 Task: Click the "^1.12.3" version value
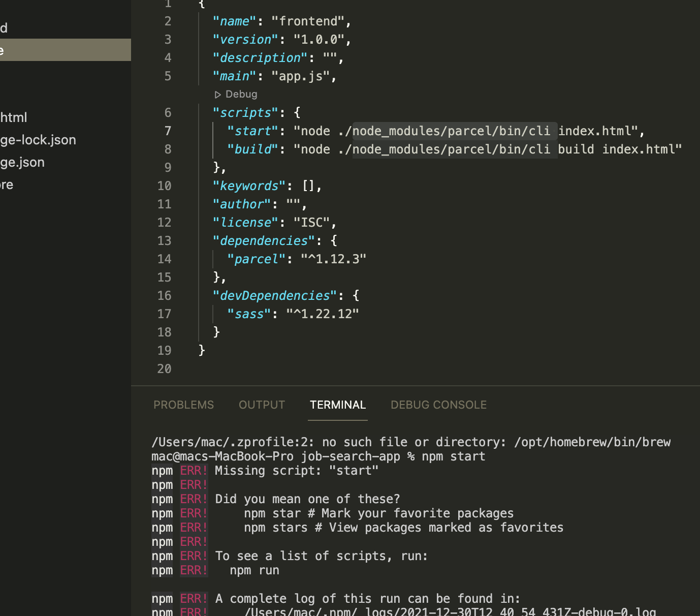334,259
